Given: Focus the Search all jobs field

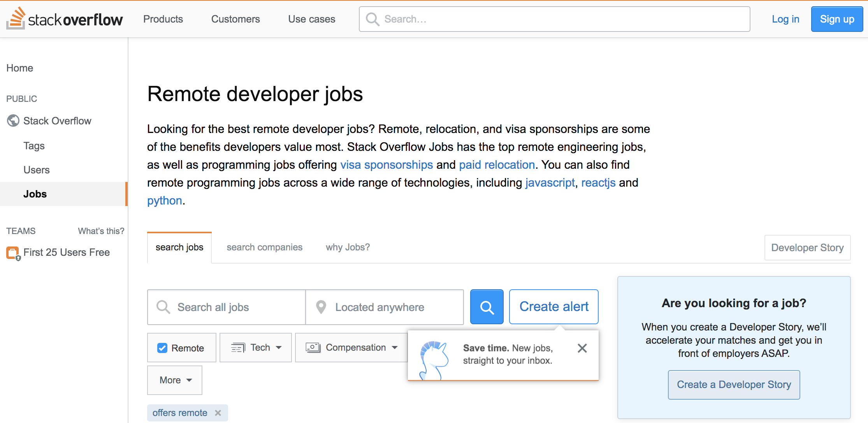Looking at the screenshot, I should coord(227,307).
